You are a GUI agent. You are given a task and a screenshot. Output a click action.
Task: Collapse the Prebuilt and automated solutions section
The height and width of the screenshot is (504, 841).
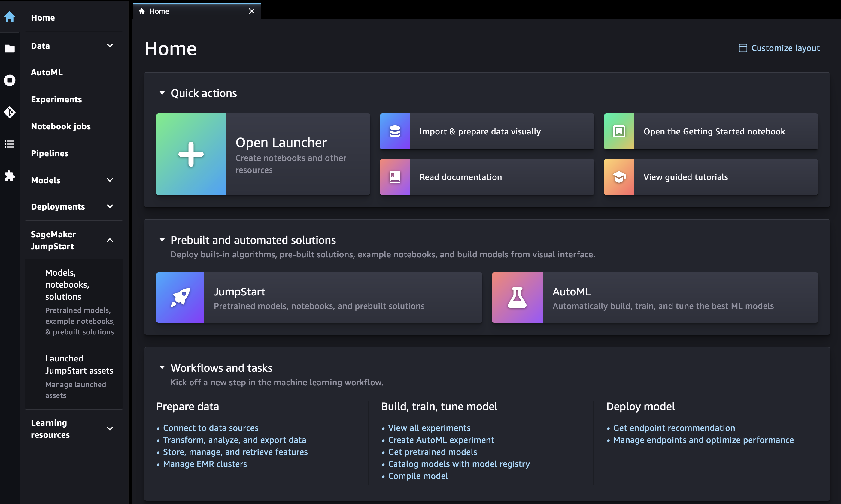(x=162, y=239)
